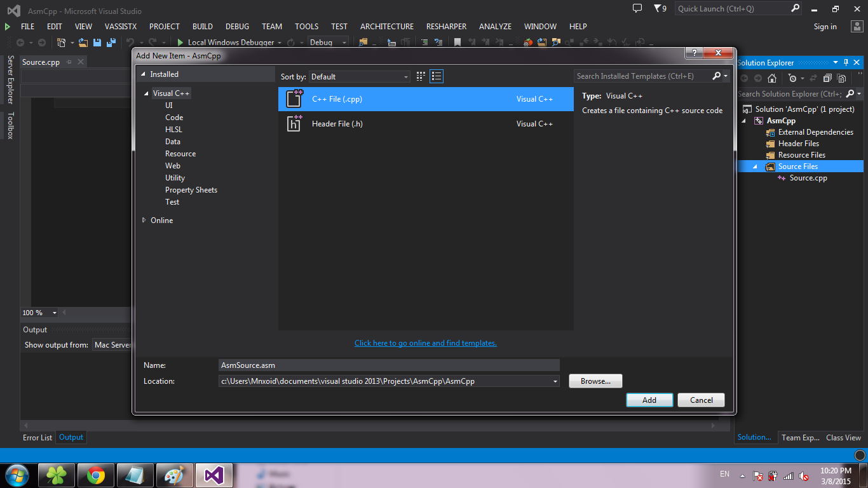Click Pending Changes Filter icon in Solution Explorer
Screen dimensions: 868x488
[x=792, y=78]
